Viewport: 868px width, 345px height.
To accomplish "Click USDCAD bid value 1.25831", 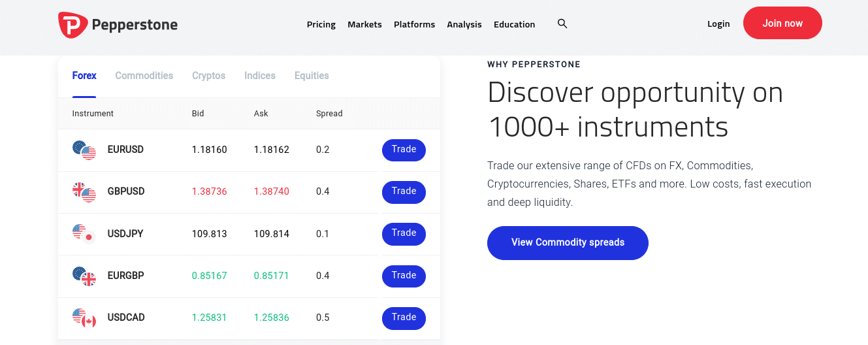I will click(x=210, y=318).
